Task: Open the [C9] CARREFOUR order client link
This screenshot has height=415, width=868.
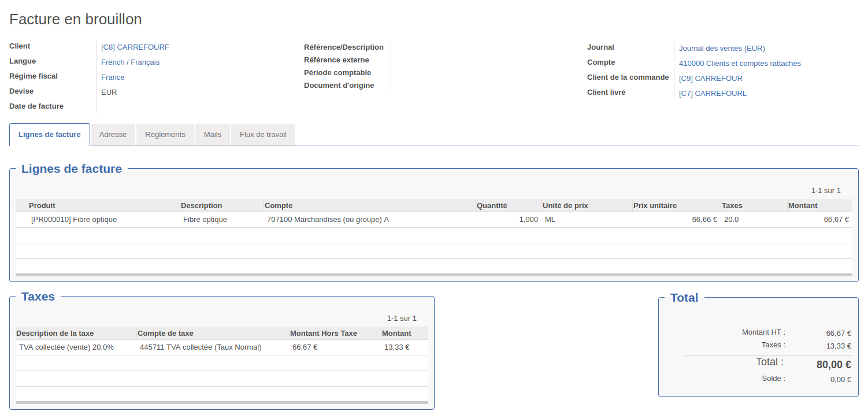Action: click(x=710, y=79)
